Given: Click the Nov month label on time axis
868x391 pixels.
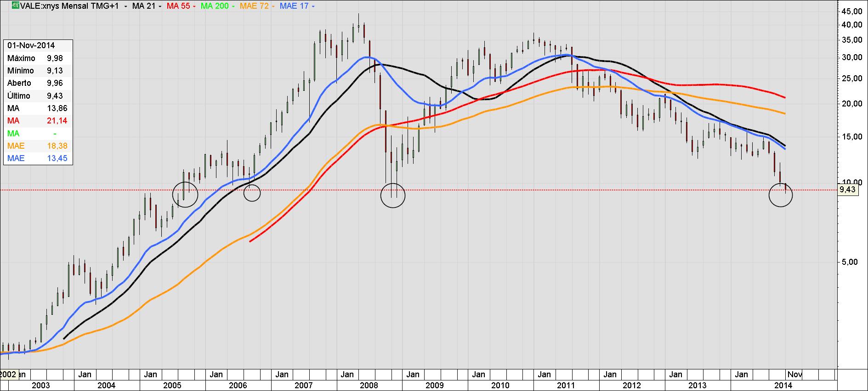Looking at the screenshot, I should pos(795,374).
